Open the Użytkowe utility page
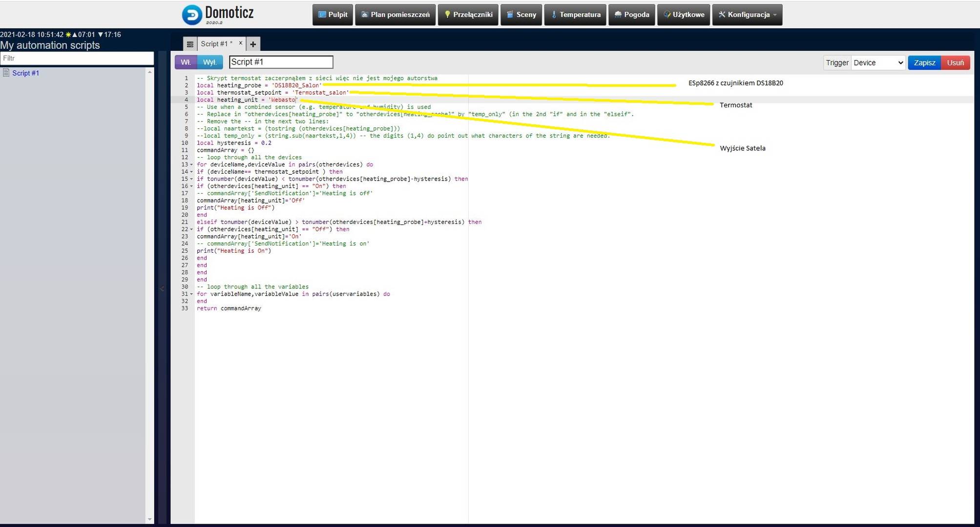Image resolution: width=980 pixels, height=527 pixels. [x=684, y=15]
